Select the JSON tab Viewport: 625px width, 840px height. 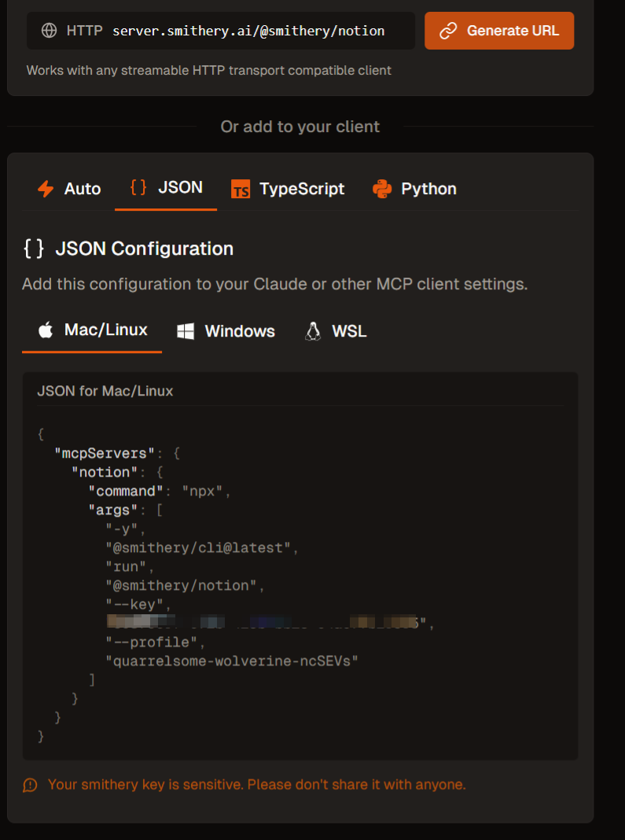point(166,187)
